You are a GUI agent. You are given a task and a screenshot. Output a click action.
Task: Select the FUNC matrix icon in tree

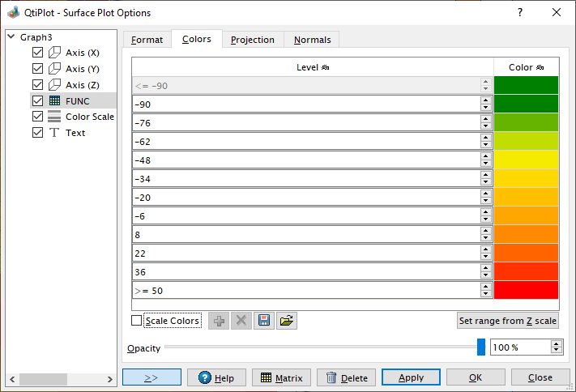pyautogui.click(x=54, y=100)
